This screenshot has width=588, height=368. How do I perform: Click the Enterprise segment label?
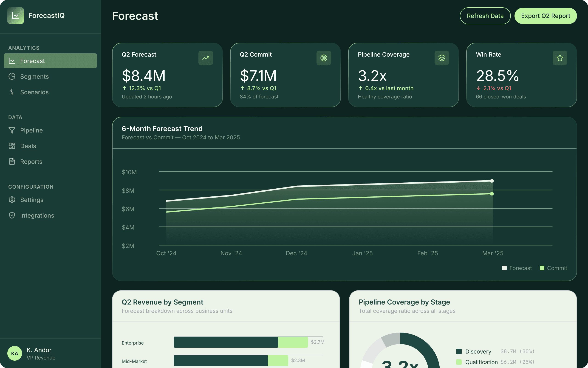click(x=133, y=343)
